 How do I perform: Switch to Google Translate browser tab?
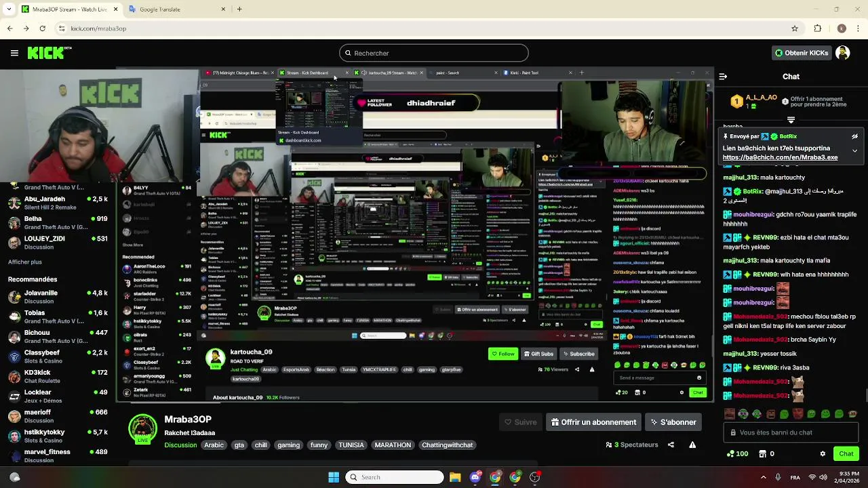tap(176, 9)
